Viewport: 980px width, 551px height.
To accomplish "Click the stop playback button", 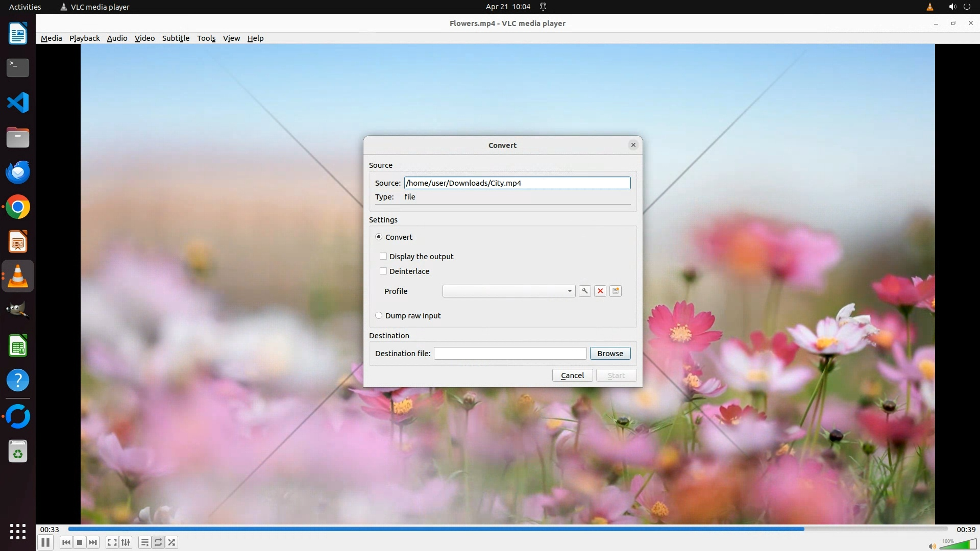I will (80, 542).
